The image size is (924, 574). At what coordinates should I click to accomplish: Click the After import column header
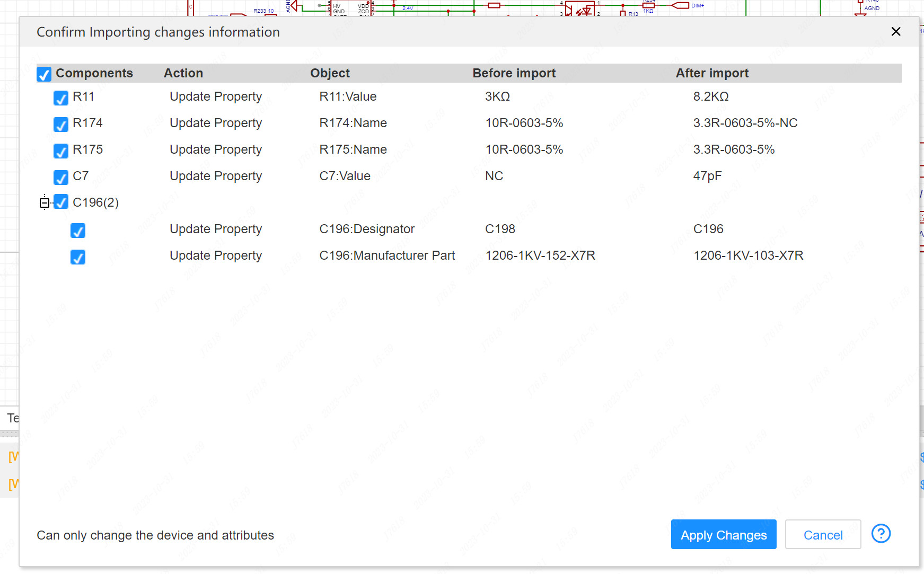pyautogui.click(x=711, y=73)
